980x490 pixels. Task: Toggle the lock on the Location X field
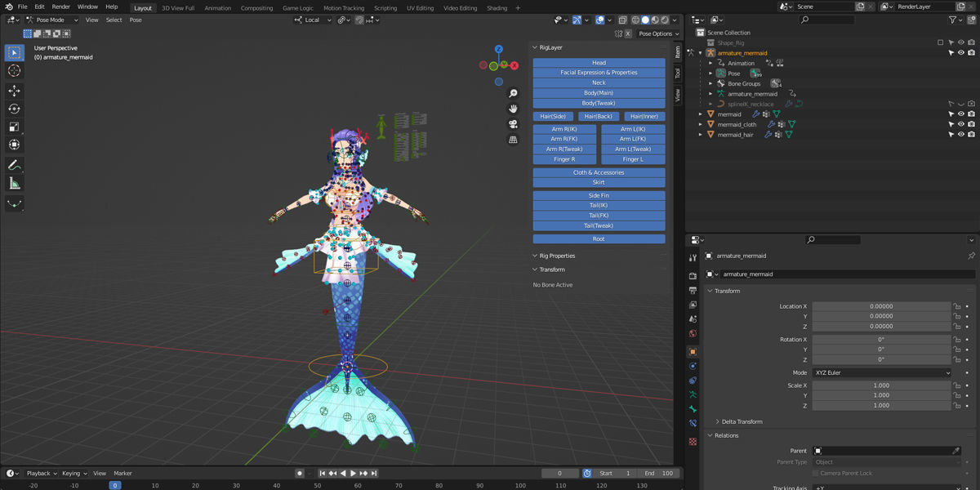click(957, 305)
